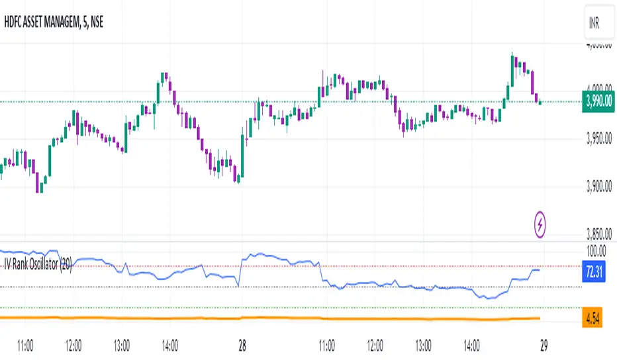The height and width of the screenshot is (364, 617).
Task: Select the IV Rank Oscillator (20) legend
Action: pos(38,266)
